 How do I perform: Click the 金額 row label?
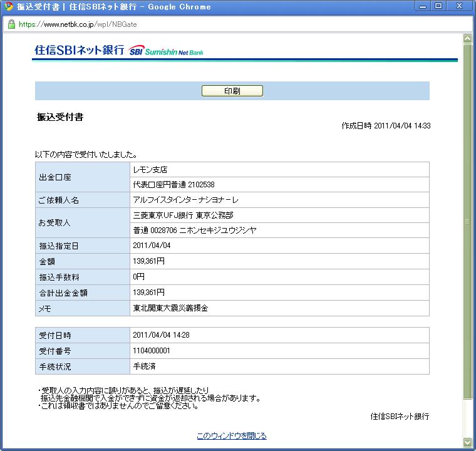click(83, 261)
